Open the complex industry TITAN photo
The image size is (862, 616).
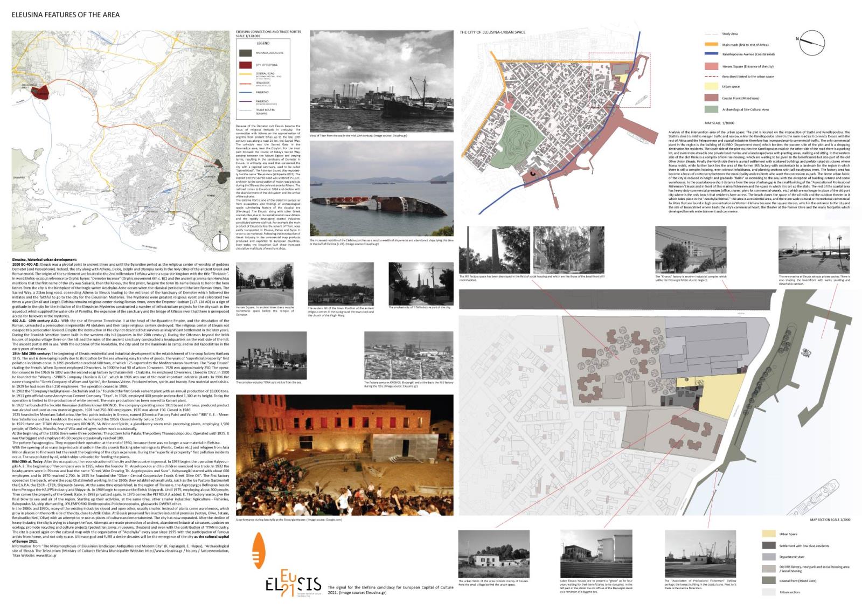pos(272,355)
